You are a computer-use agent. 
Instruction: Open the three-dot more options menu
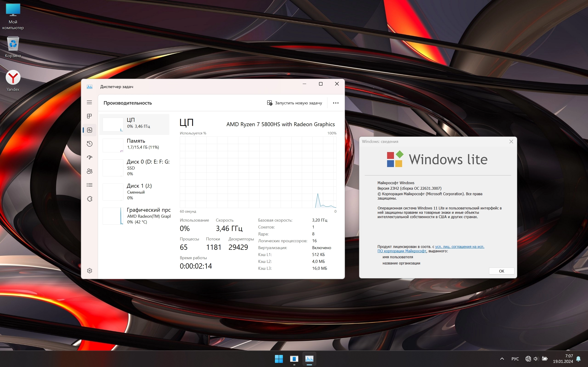click(x=336, y=103)
